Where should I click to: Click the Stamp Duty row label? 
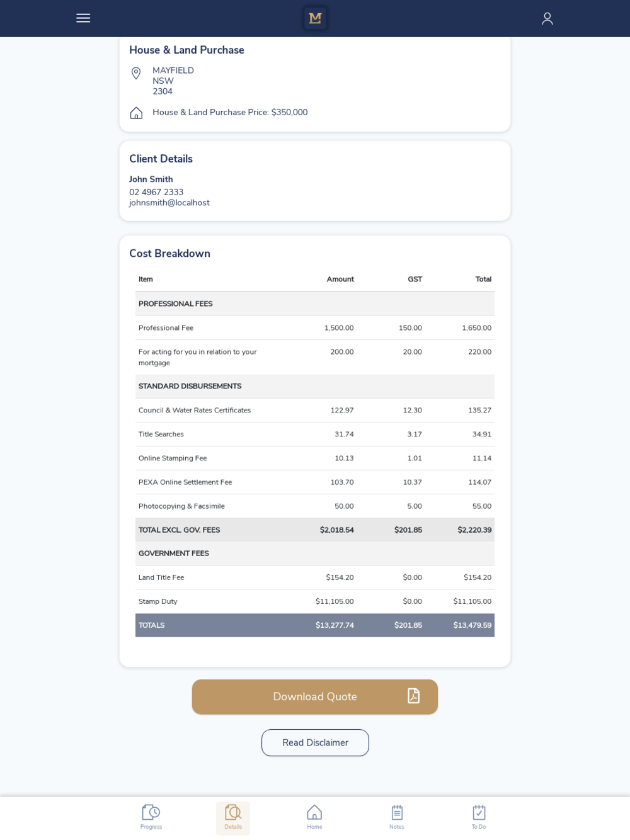click(158, 601)
